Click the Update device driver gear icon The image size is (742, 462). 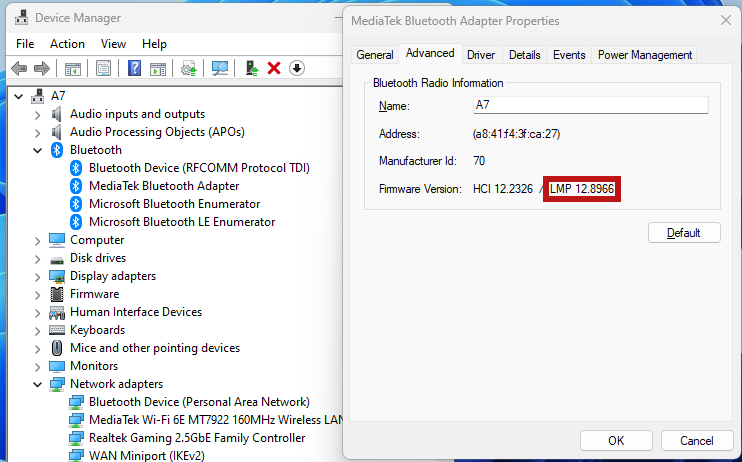pyautogui.click(x=188, y=69)
